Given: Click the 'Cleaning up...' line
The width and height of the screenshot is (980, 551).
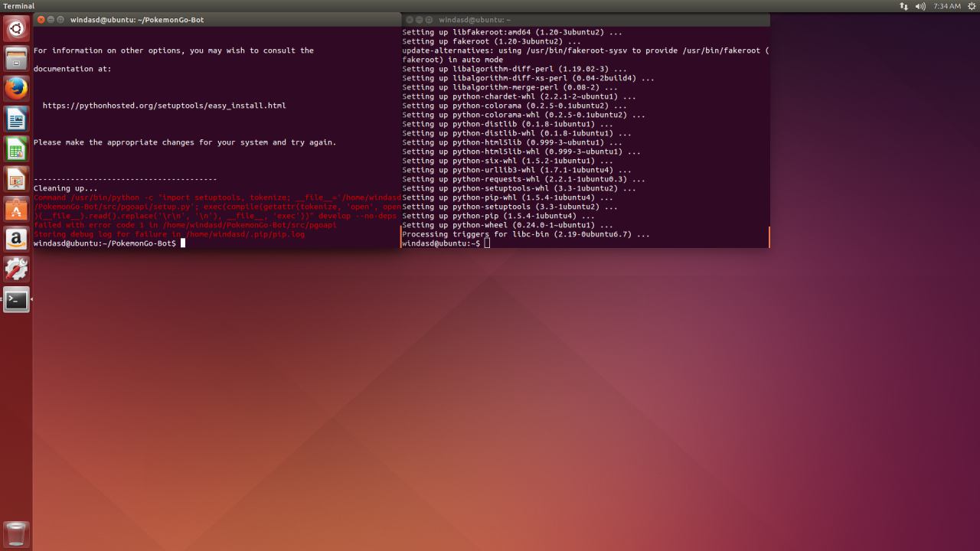Looking at the screenshot, I should tap(66, 188).
